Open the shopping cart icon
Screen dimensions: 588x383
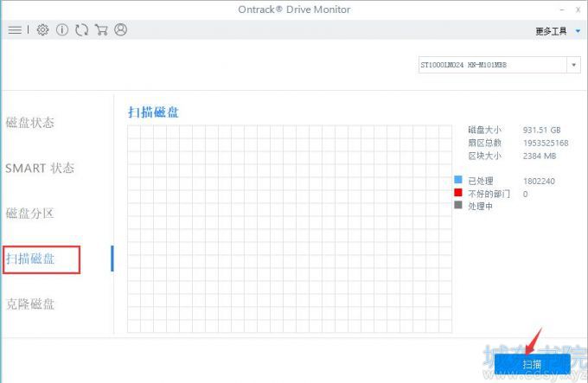pyautogui.click(x=101, y=29)
